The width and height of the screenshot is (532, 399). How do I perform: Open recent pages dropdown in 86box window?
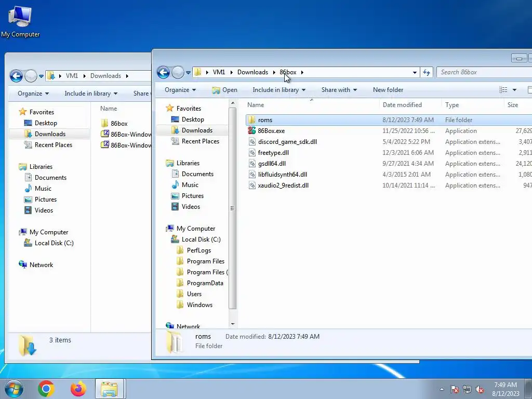pos(188,73)
